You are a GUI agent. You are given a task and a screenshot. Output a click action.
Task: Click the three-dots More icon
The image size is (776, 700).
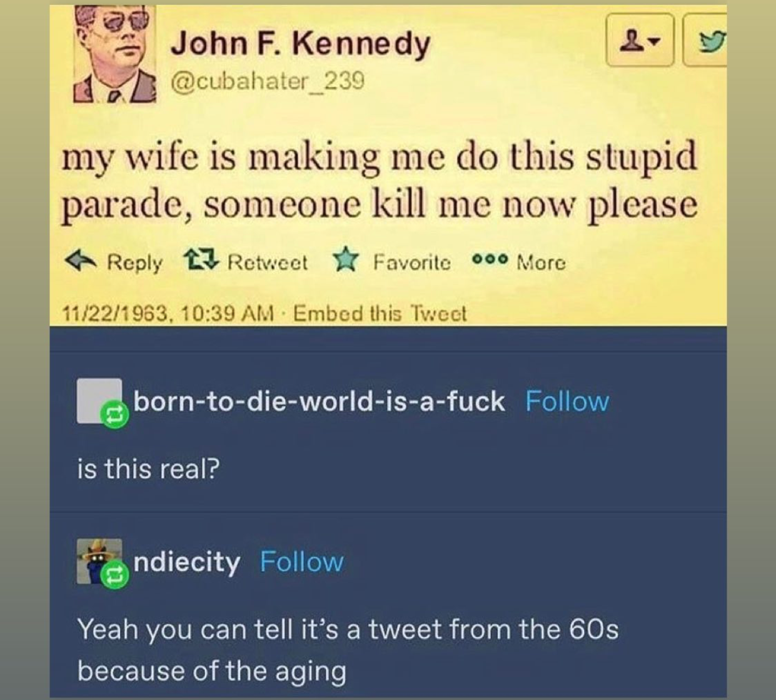(x=490, y=260)
